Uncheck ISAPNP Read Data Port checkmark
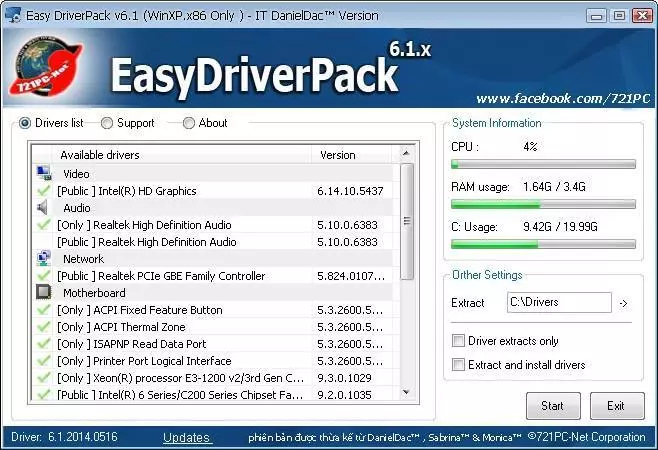Viewport: 658px width, 450px height. pyautogui.click(x=43, y=344)
